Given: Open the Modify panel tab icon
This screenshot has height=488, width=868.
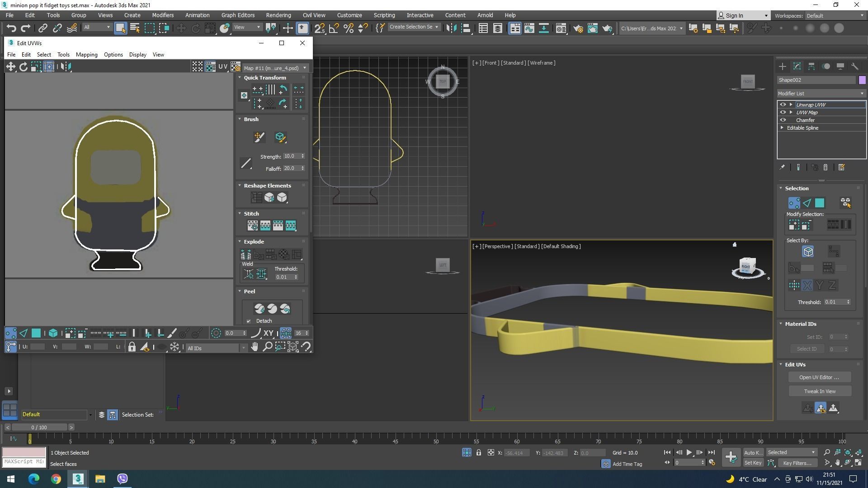Looking at the screenshot, I should coord(797,66).
